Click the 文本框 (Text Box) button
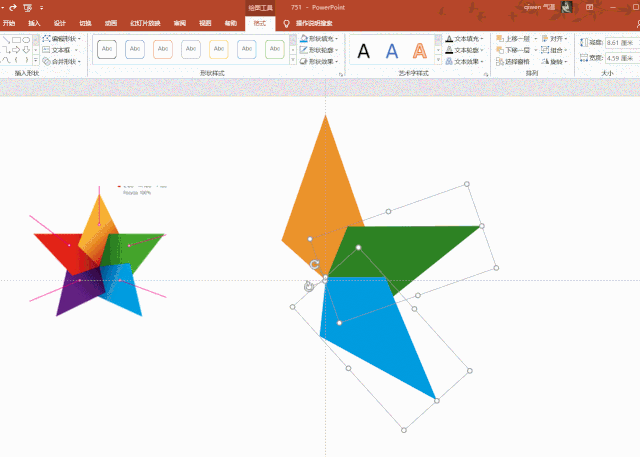 [x=60, y=50]
